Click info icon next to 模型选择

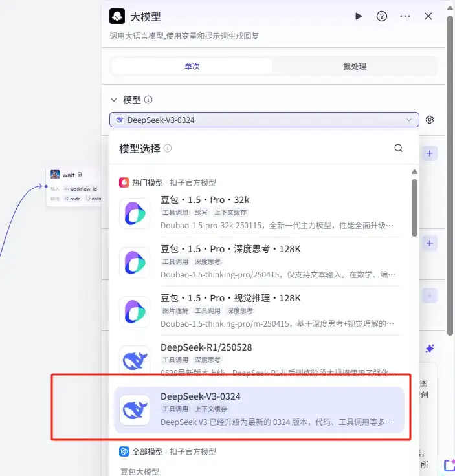point(168,148)
